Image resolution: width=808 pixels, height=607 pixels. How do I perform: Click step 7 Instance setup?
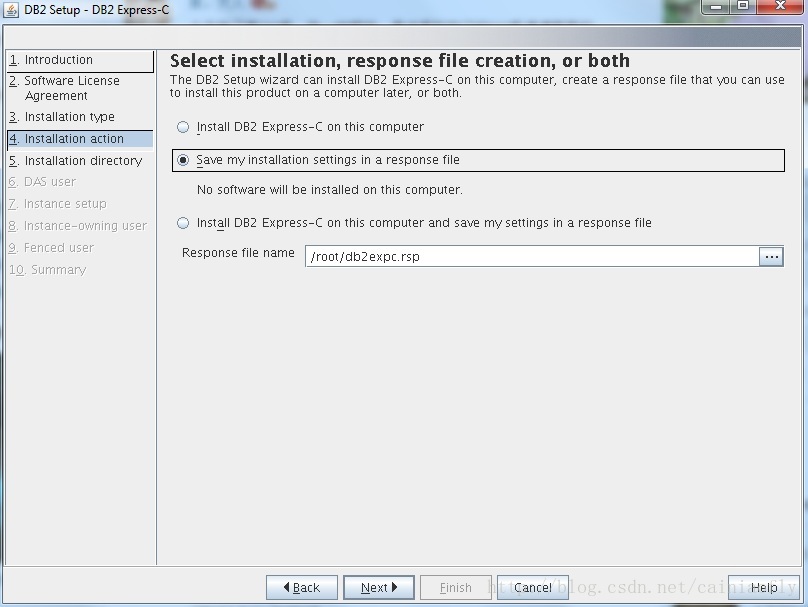tap(58, 204)
